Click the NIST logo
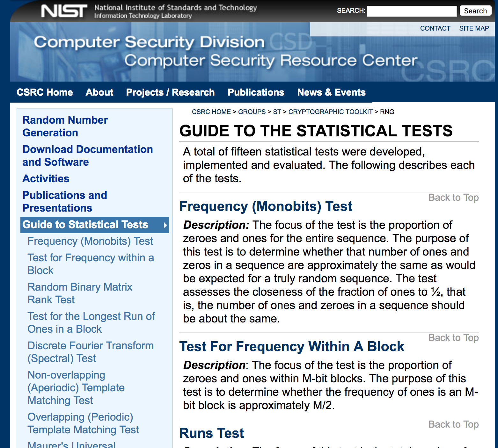The image size is (498, 448). 64,11
